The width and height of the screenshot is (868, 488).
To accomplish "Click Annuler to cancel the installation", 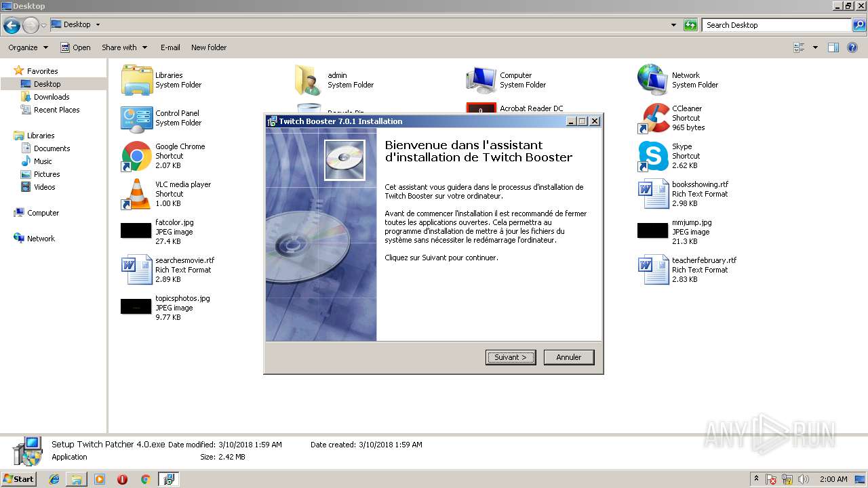I will point(569,357).
